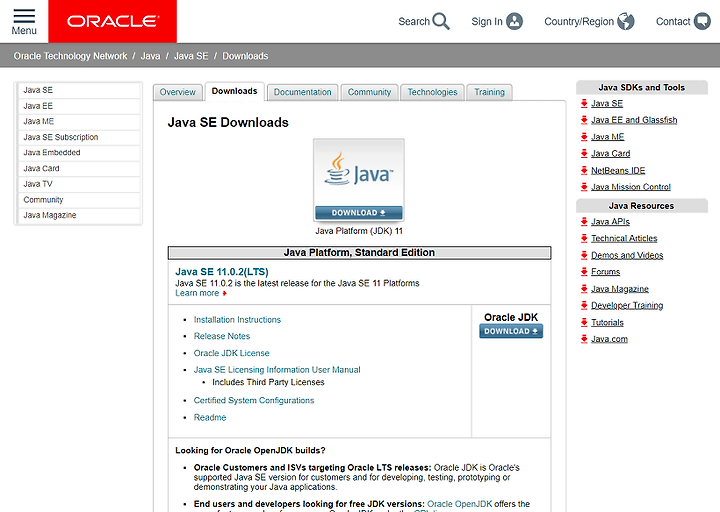Open Java TV sidebar item
This screenshot has width=720, height=512.
[79, 184]
